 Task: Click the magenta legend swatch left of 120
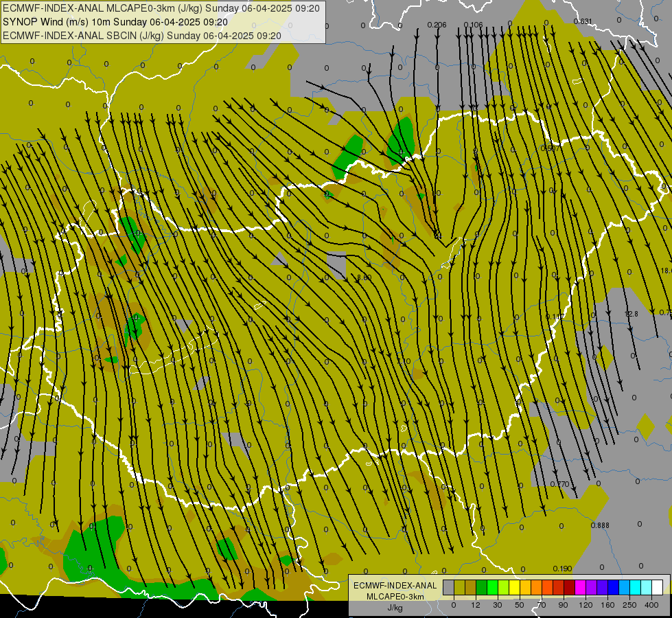pos(580,588)
